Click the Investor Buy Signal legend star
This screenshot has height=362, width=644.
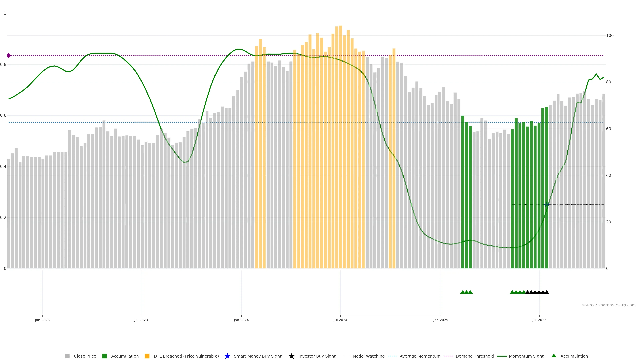coord(291,356)
